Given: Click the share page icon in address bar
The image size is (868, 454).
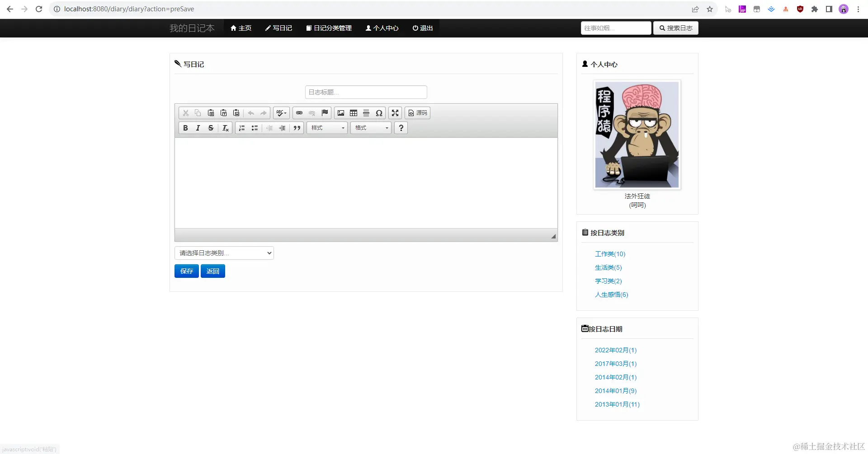Looking at the screenshot, I should point(695,9).
